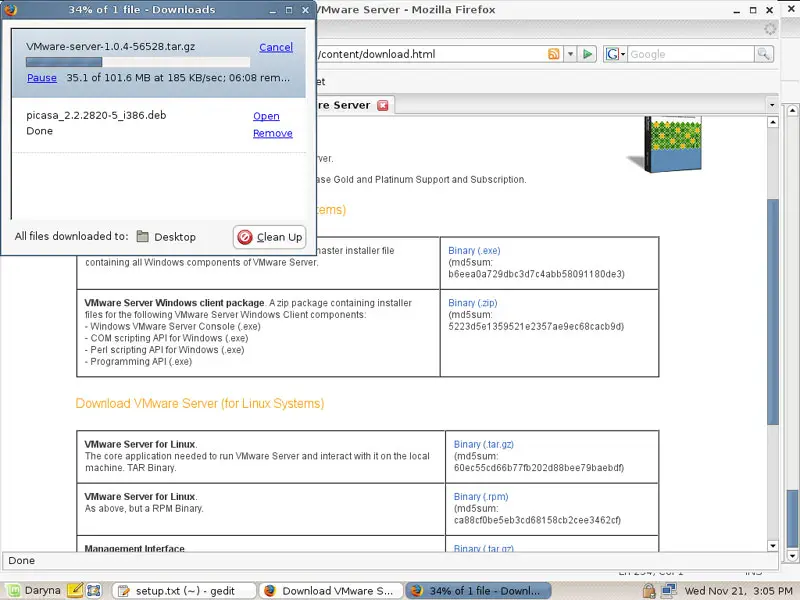Click 'Download VMware Server (for Linux Systems)' heading

pyautogui.click(x=199, y=404)
